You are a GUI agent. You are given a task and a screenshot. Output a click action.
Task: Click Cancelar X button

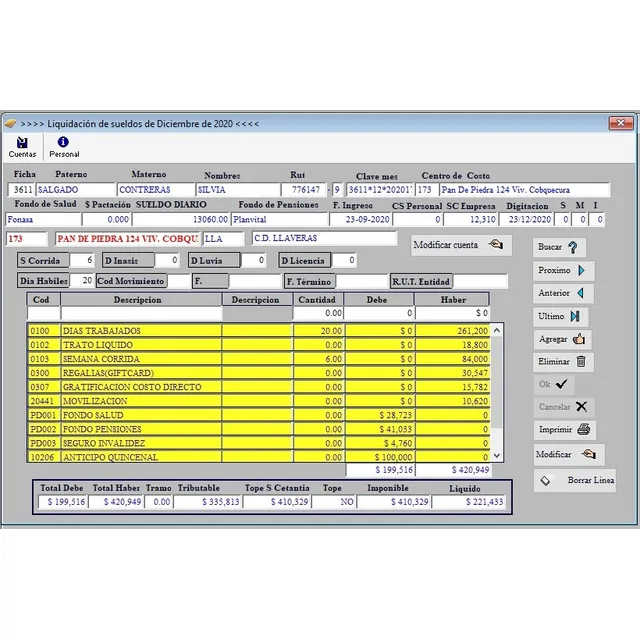point(564,407)
